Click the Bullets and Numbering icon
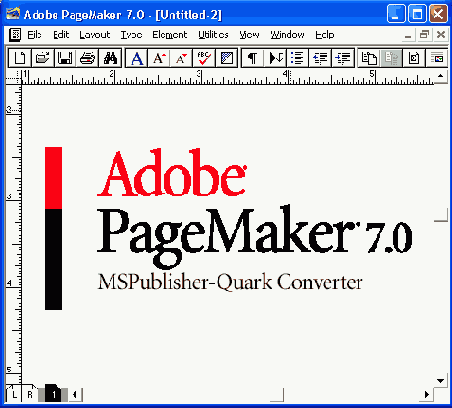 pyautogui.click(x=297, y=58)
